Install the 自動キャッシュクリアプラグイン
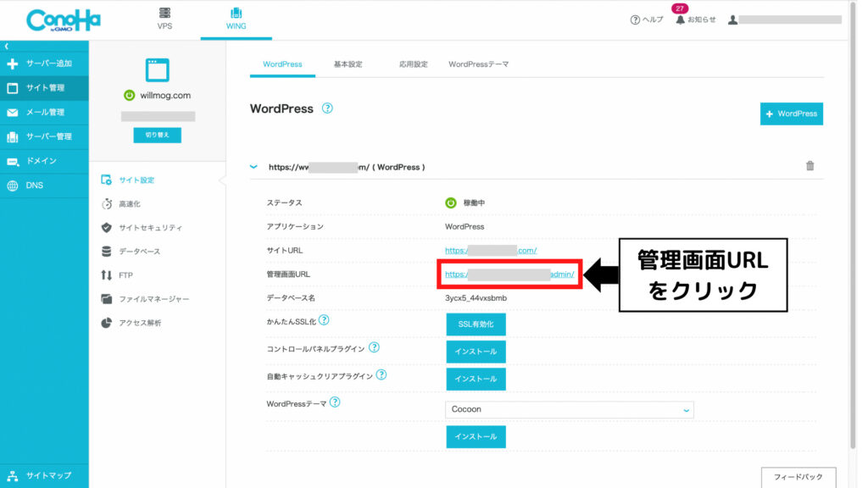The image size is (868, 488). [476, 379]
